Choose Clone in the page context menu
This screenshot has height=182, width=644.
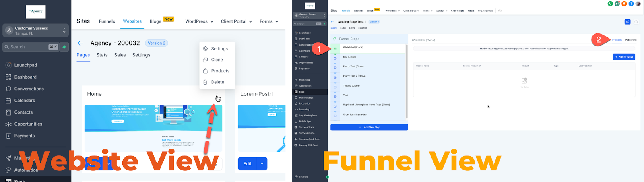click(217, 60)
